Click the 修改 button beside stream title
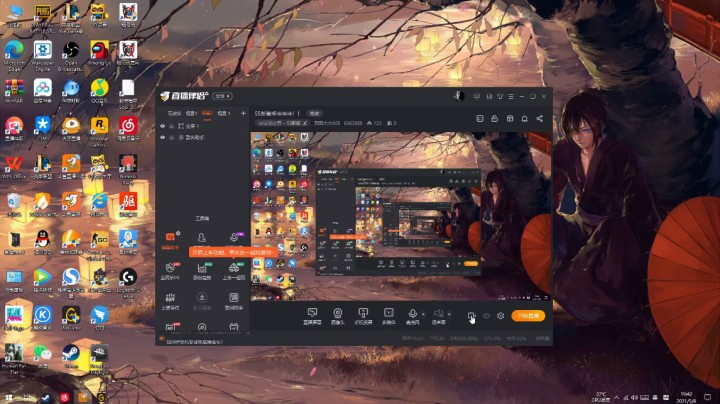Image resolution: width=720 pixels, height=404 pixels. 314,113
